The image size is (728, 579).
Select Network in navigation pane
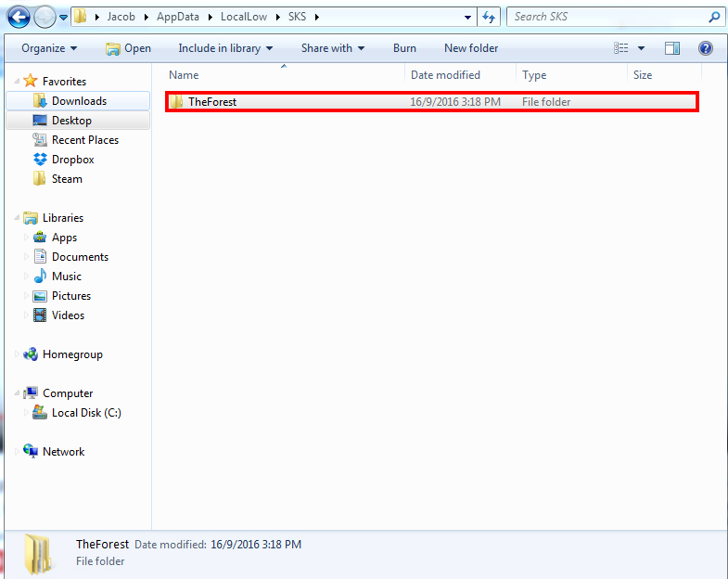pyautogui.click(x=64, y=452)
